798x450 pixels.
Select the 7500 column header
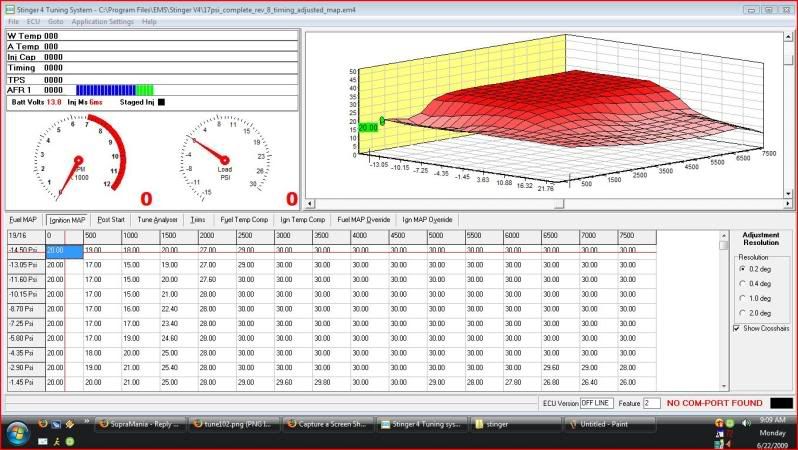[637, 236]
